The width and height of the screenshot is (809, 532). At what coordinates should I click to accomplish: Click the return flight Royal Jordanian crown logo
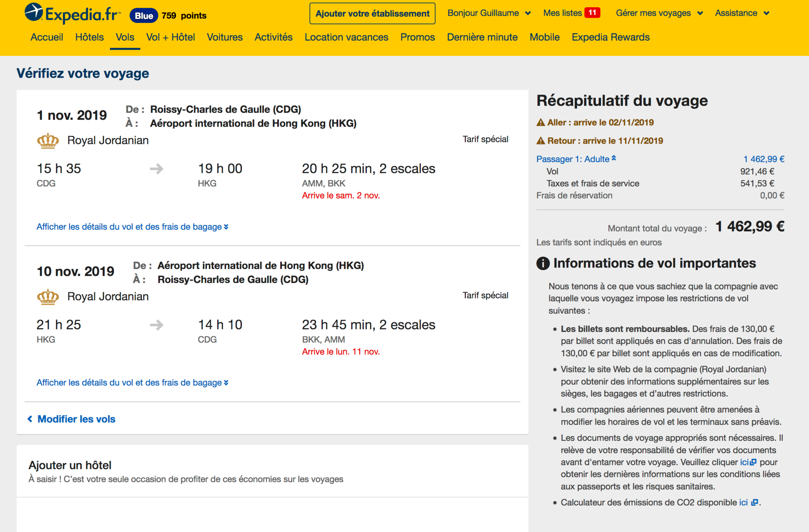click(48, 296)
